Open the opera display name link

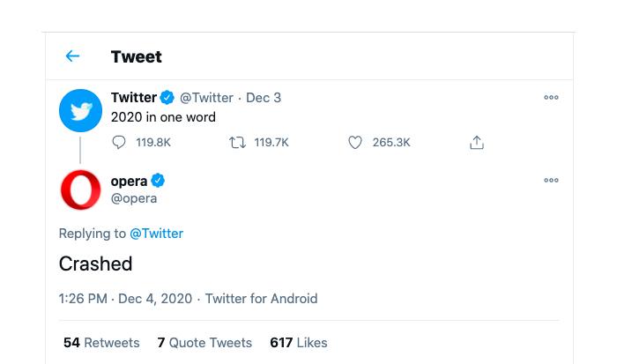pyautogui.click(x=129, y=182)
